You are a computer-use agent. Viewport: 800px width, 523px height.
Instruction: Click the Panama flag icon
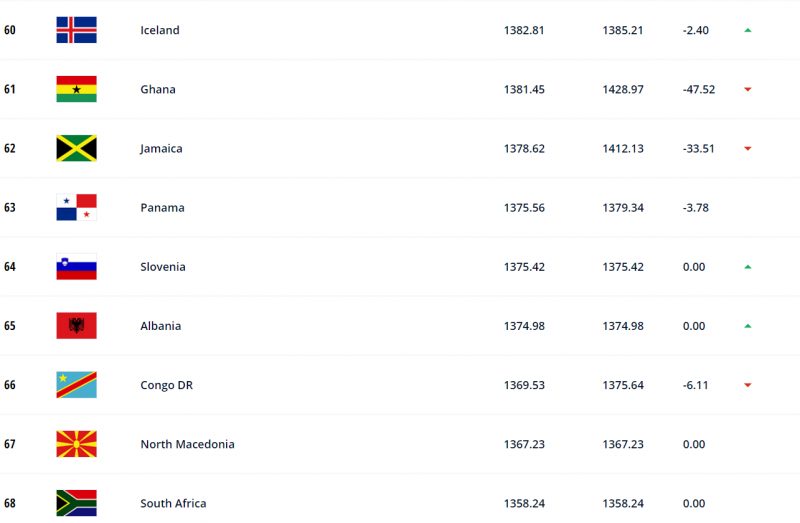point(77,208)
